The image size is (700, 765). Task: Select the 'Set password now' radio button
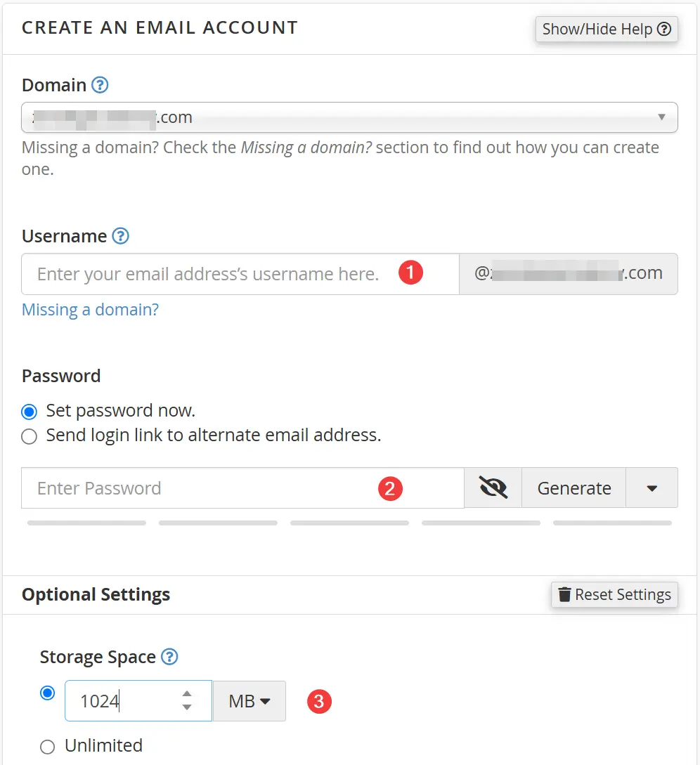[30, 412]
